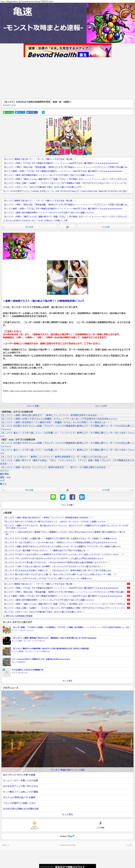
Task: Click もっと見る under モンスト カテゴリ人気ブログ
Action: tap(68, 681)
